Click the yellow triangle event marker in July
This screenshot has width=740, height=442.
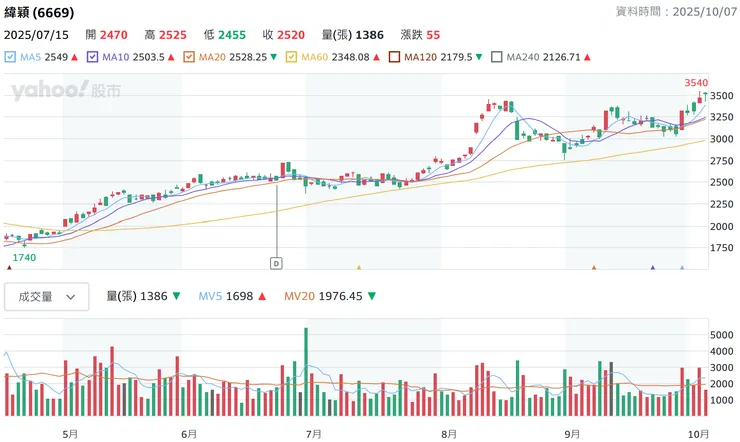click(358, 268)
